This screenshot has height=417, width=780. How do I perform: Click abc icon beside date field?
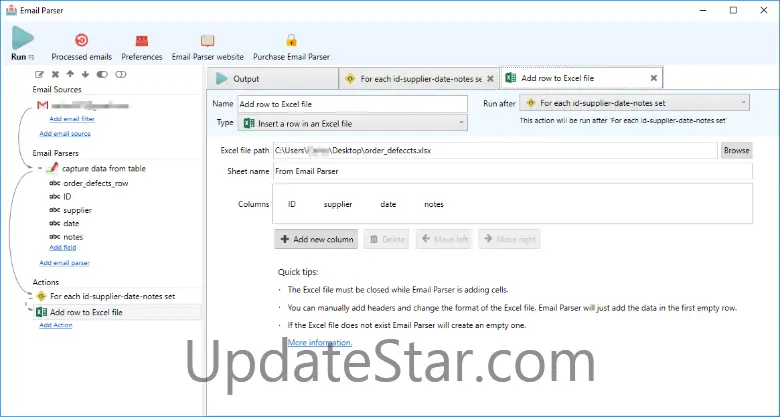55,223
